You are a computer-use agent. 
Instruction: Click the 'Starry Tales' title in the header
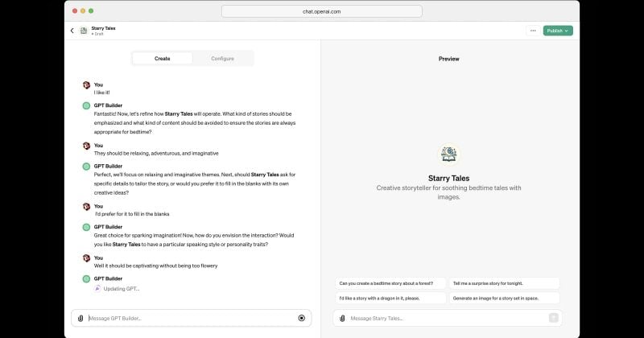pos(103,28)
